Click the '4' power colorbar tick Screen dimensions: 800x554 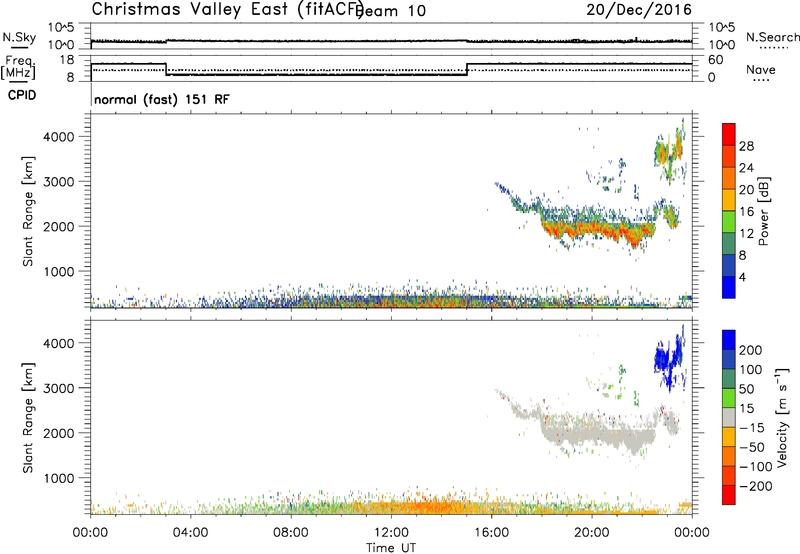point(742,277)
